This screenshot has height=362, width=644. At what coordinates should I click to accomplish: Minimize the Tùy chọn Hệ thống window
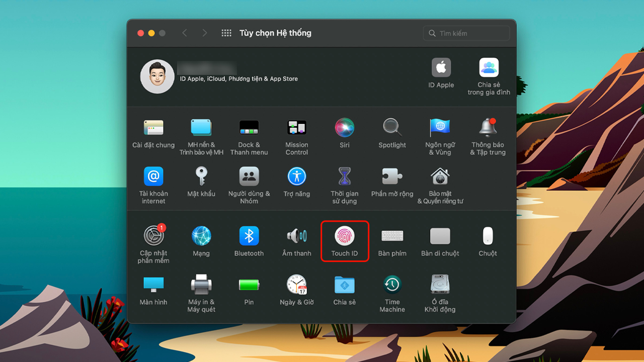[x=151, y=33]
